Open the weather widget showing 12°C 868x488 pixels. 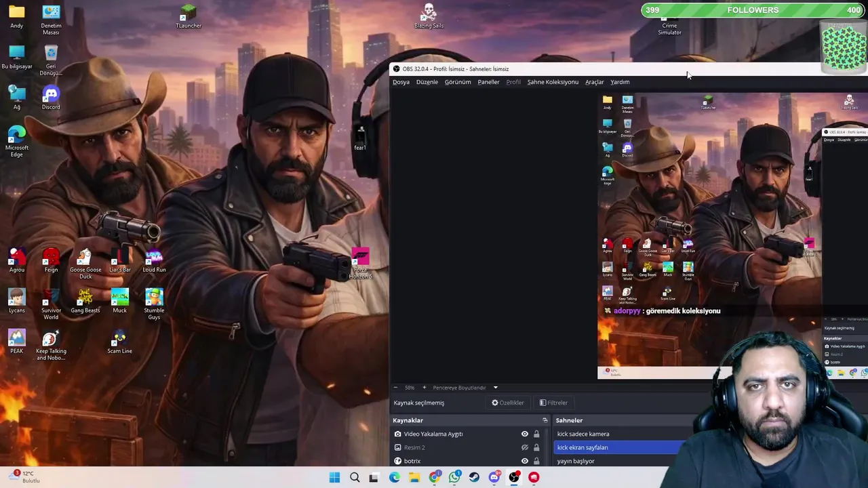pos(26,476)
